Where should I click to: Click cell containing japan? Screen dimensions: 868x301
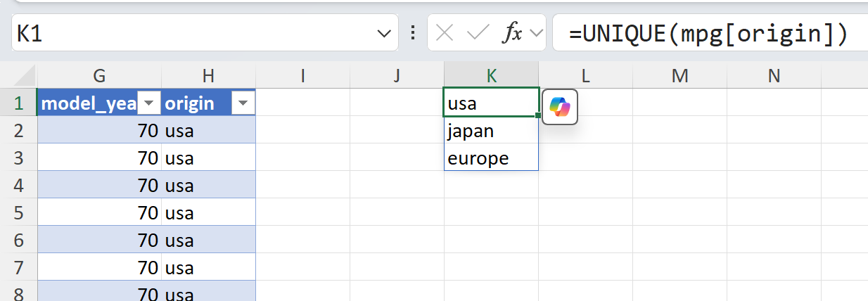[491, 131]
